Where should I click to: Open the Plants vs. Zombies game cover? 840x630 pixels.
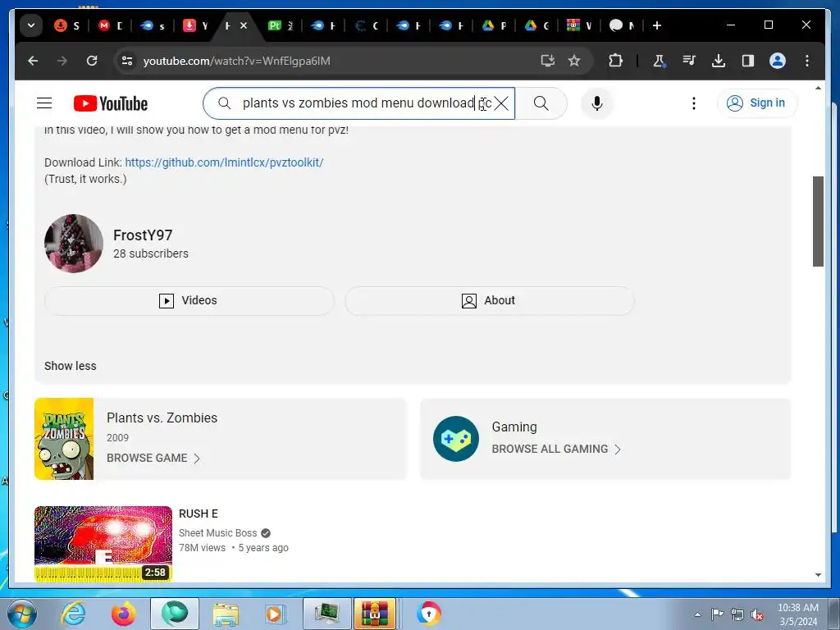point(64,439)
